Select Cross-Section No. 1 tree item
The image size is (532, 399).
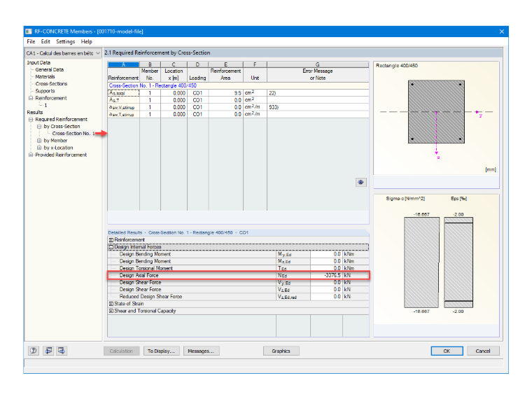click(73, 133)
